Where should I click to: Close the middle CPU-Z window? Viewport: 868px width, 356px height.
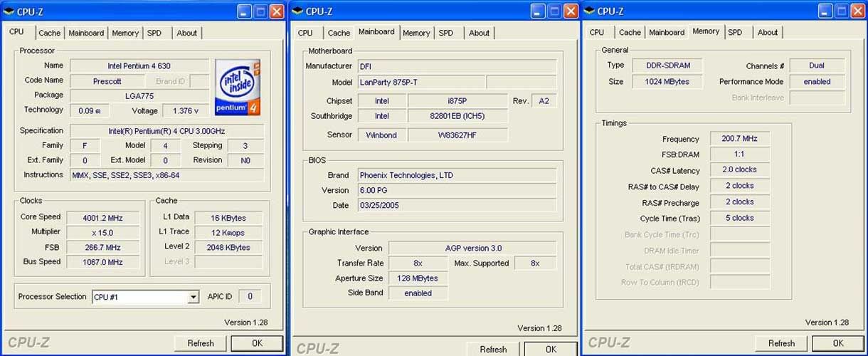(571, 11)
